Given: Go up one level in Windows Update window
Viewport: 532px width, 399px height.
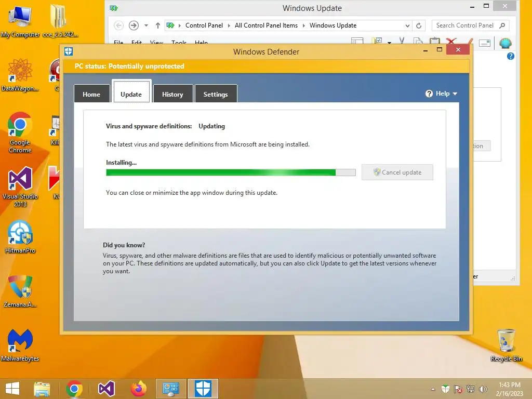Looking at the screenshot, I should (x=158, y=25).
